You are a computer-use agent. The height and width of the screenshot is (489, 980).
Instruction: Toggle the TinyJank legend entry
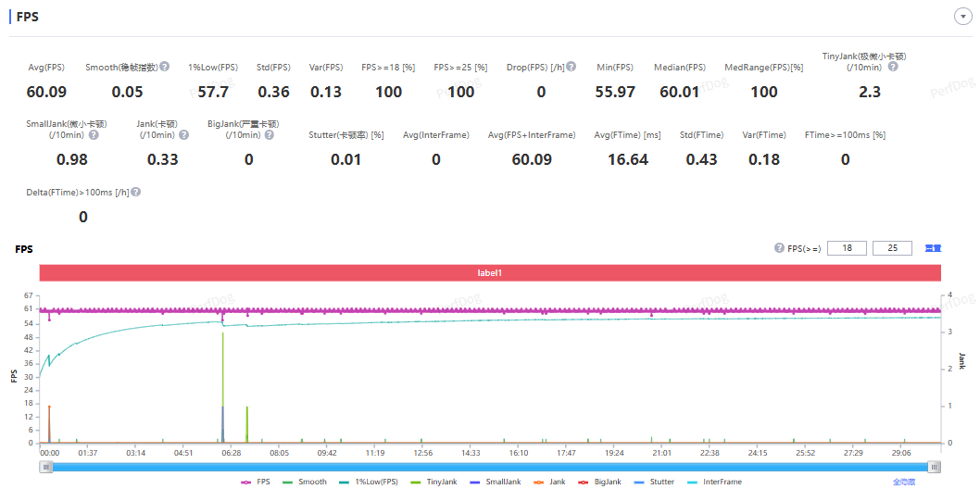coord(433,483)
